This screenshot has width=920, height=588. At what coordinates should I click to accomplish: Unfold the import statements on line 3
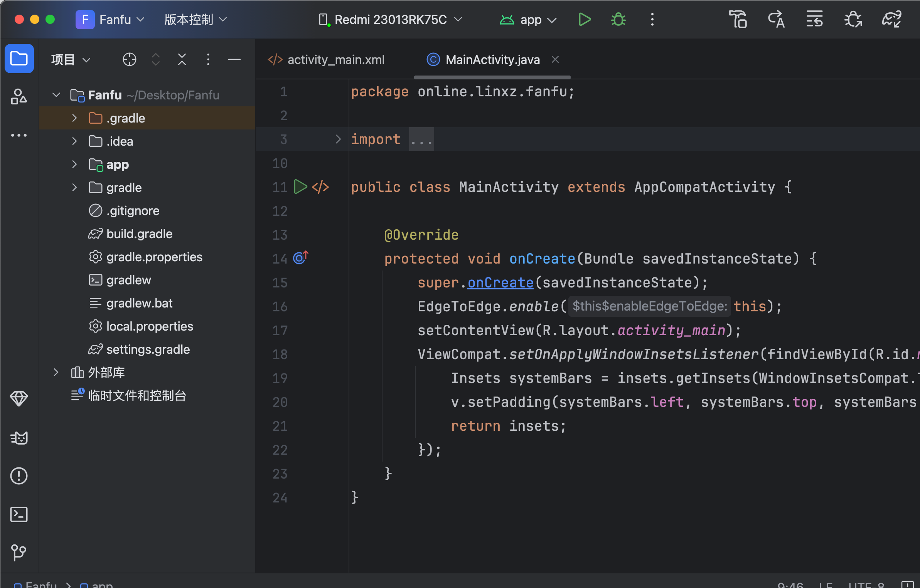click(x=338, y=139)
